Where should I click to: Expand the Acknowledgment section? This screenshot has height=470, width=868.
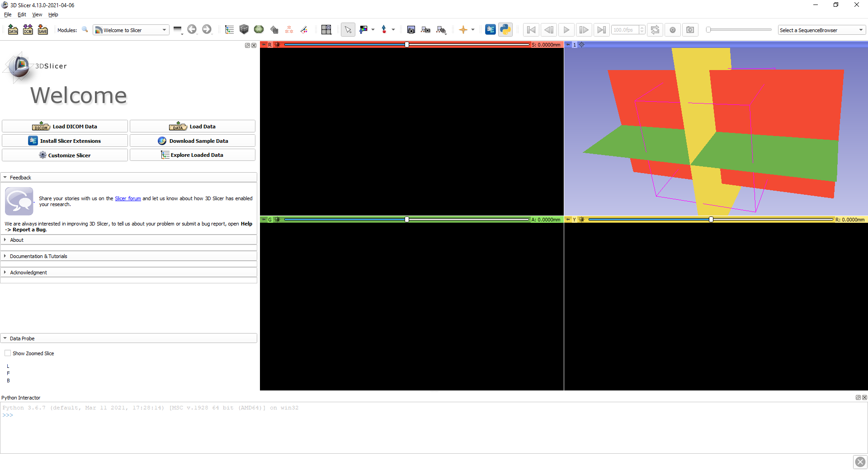pyautogui.click(x=129, y=273)
